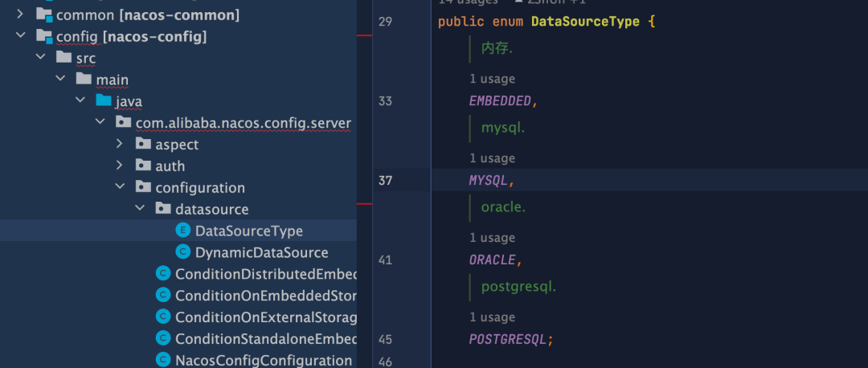Image resolution: width=868 pixels, height=368 pixels.
Task: Click the aspect package folder icon
Action: pos(143,145)
